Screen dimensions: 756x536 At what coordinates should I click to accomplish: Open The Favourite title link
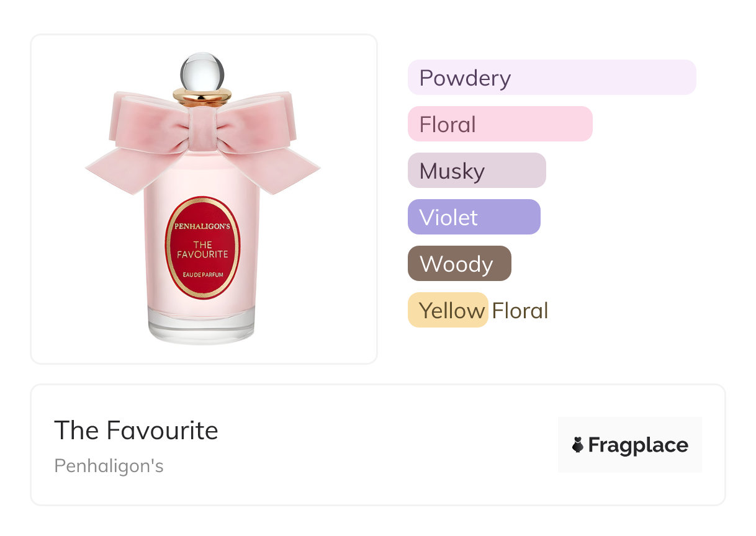coord(137,430)
